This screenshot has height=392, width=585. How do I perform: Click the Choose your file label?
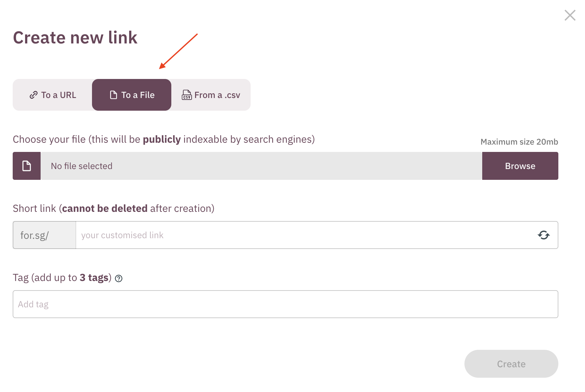pos(76,139)
